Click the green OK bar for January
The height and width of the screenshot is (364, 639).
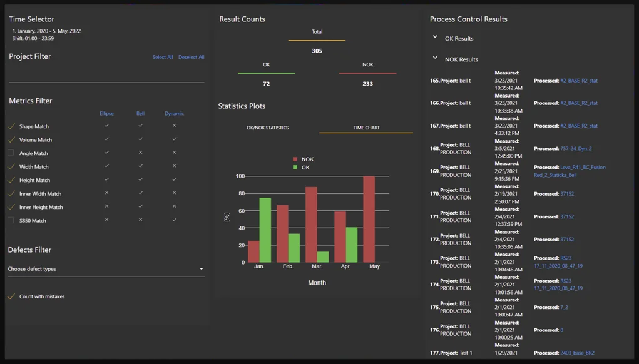(x=265, y=230)
